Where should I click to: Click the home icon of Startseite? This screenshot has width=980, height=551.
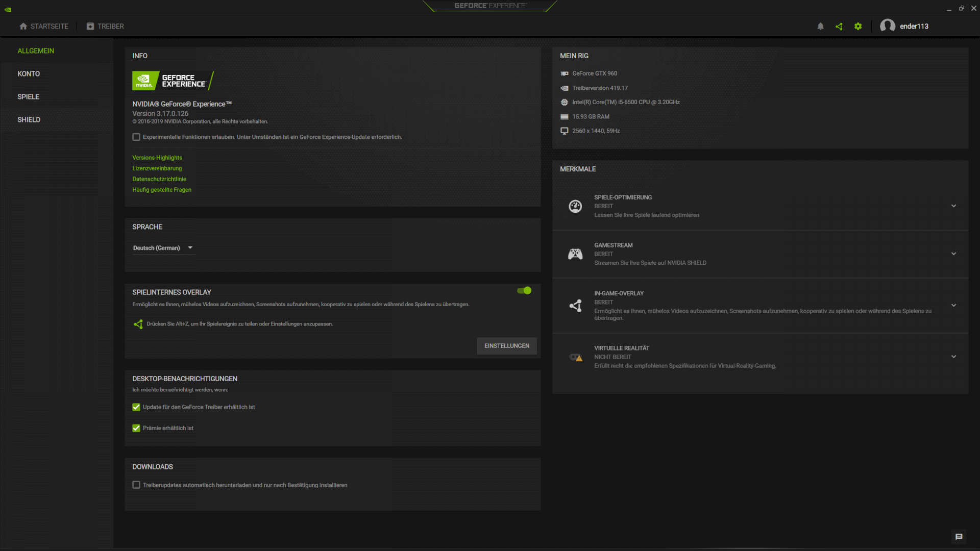click(23, 27)
